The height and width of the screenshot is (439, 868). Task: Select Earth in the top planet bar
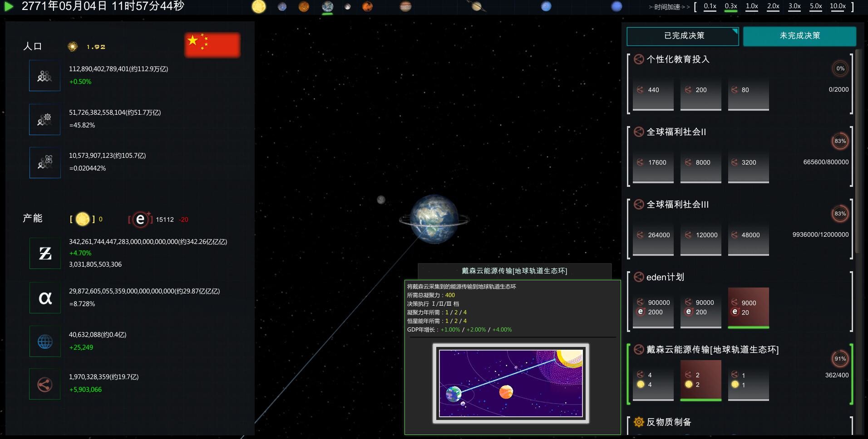(x=328, y=7)
